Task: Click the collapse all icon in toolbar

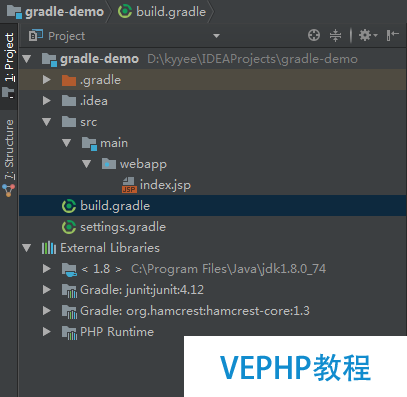Action: pyautogui.click(x=335, y=35)
